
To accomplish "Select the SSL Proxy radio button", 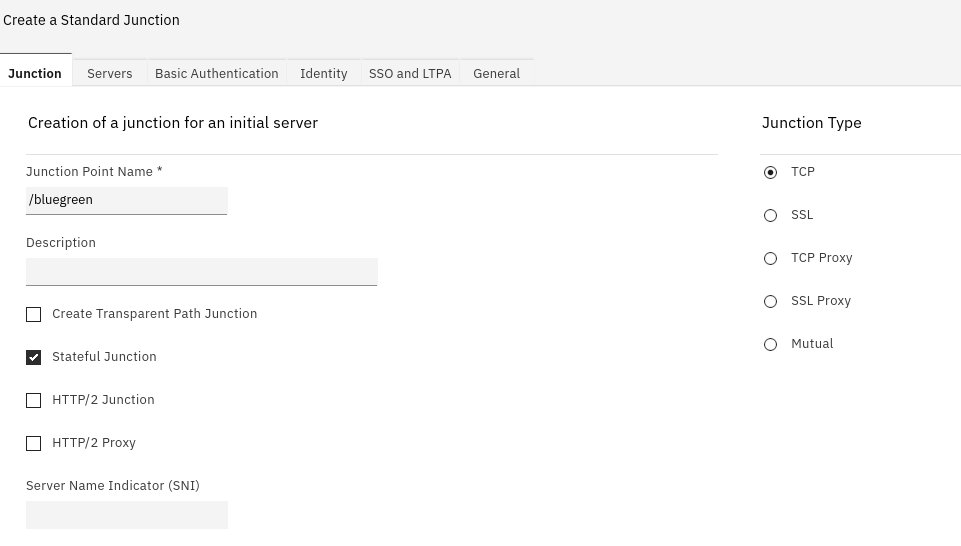I will click(x=770, y=301).
